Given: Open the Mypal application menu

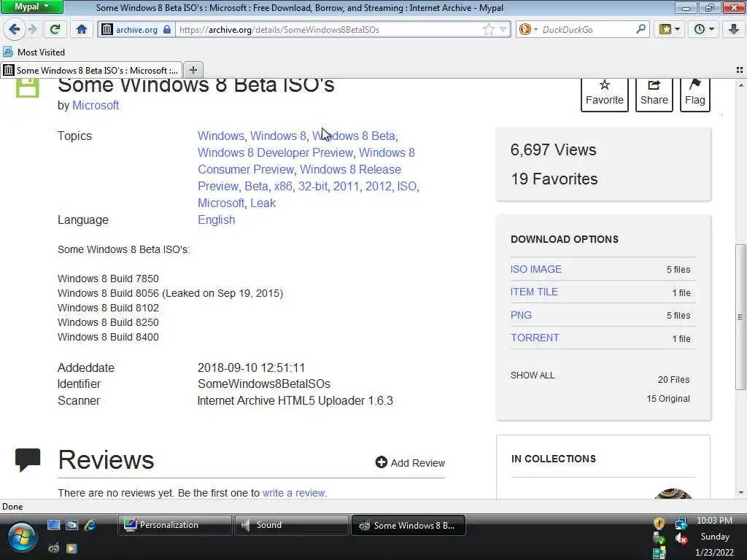Looking at the screenshot, I should (x=31, y=7).
